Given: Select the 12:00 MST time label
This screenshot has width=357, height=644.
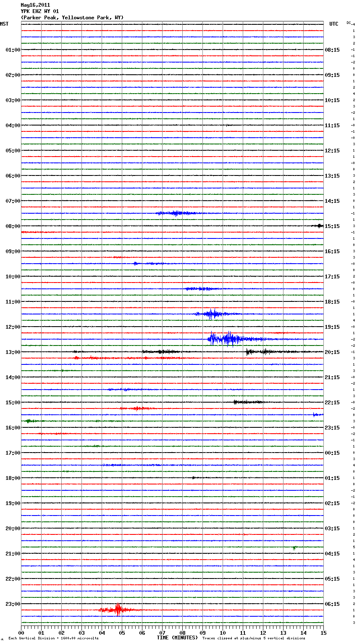Looking at the screenshot, I should coord(13,327).
